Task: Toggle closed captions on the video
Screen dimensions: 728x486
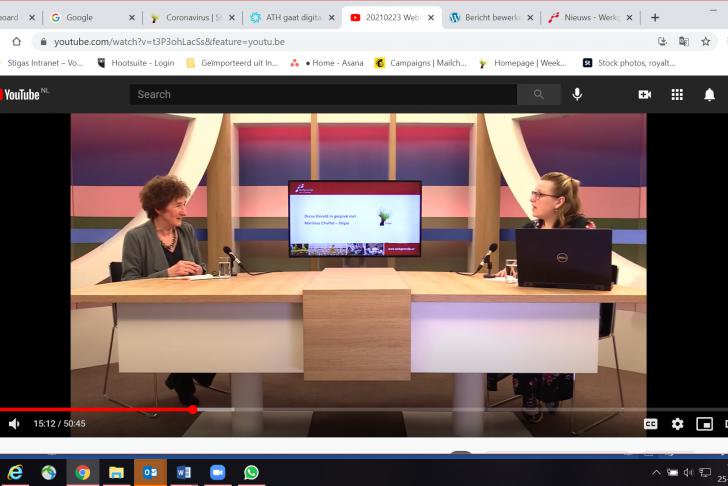Action: 650,424
